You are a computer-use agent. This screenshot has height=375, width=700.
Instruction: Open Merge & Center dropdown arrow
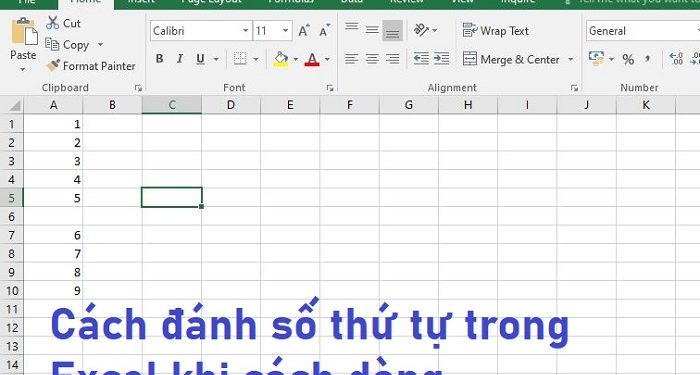click(x=571, y=59)
